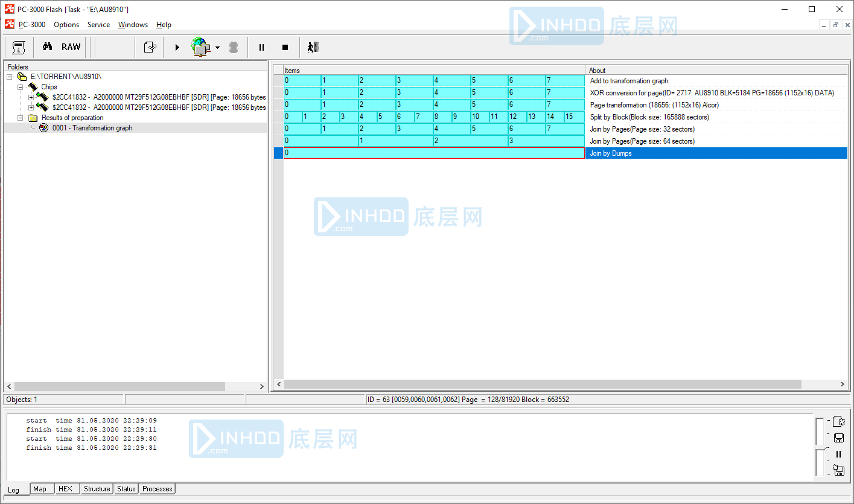This screenshot has height=504, width=854.
Task: Switch to the Processes tab
Action: [157, 489]
